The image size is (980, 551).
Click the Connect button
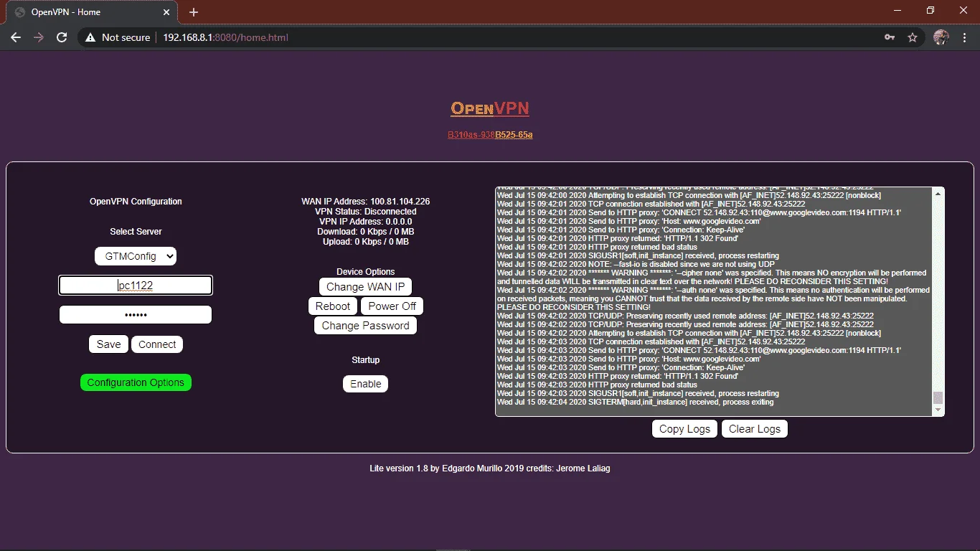pyautogui.click(x=157, y=344)
